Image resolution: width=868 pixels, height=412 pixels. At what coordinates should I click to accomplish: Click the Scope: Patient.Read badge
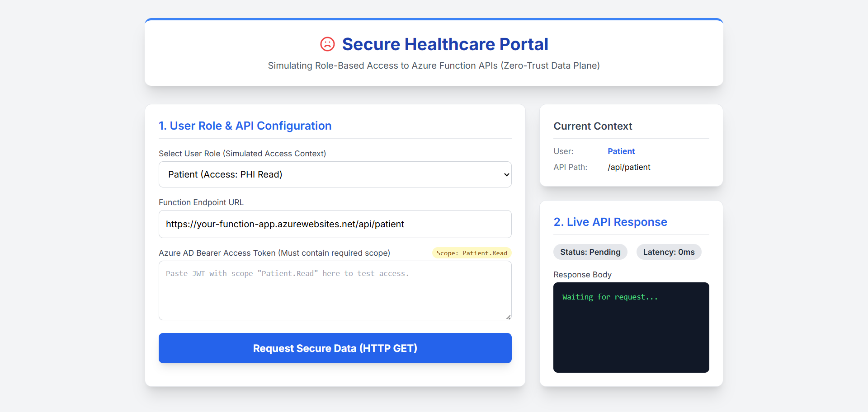tap(472, 253)
